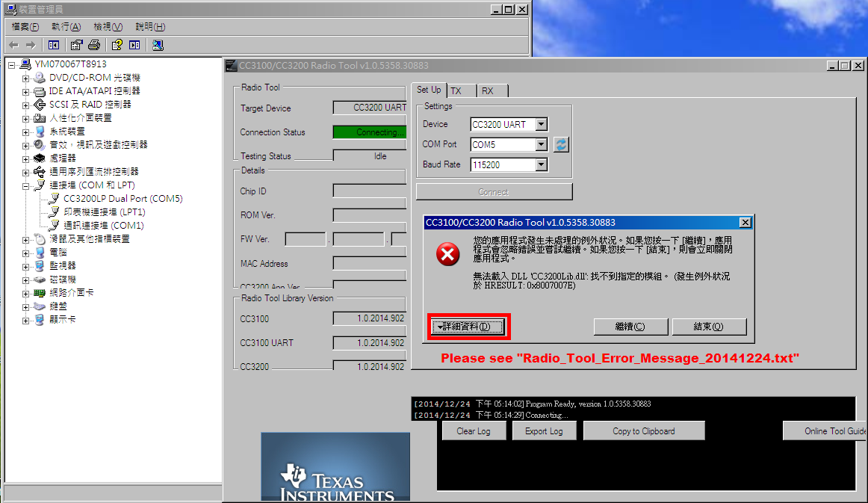Click the port icon beside 印表機連接埠 (LPT1)
The height and width of the screenshot is (503, 868).
(54, 212)
